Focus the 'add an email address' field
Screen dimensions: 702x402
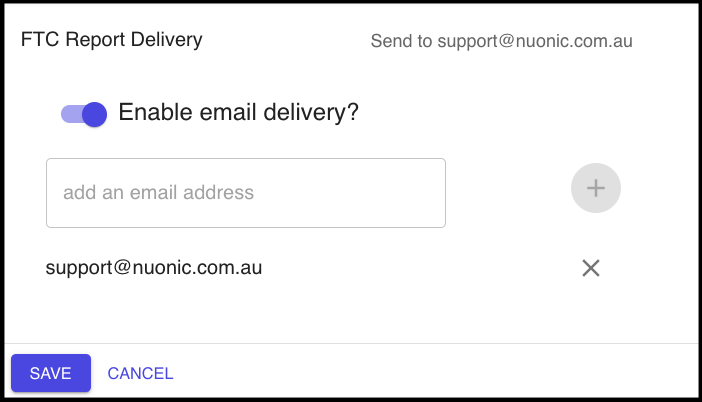click(245, 192)
